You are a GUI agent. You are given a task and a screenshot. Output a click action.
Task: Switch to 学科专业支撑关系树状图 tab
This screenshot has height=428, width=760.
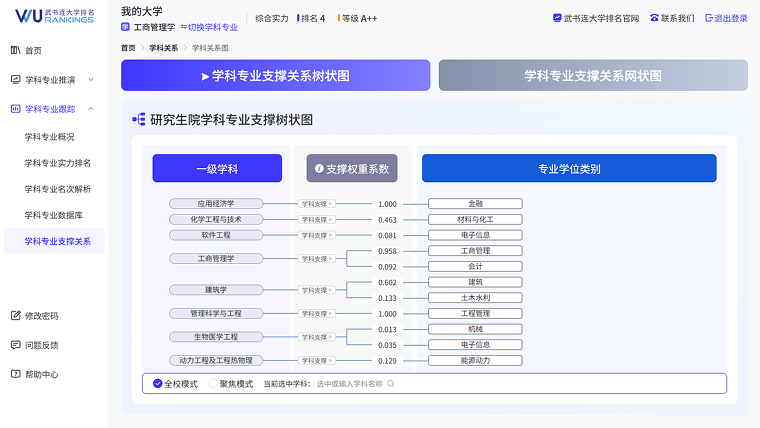coord(275,75)
